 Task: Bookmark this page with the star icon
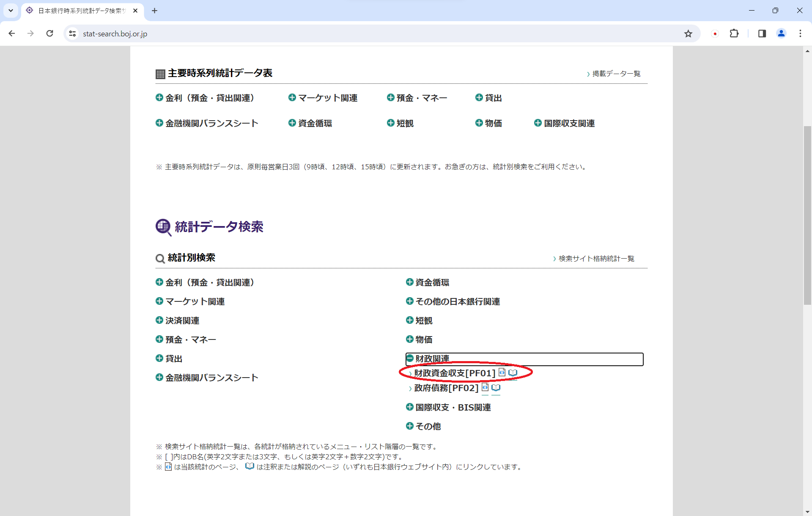tap(688, 34)
